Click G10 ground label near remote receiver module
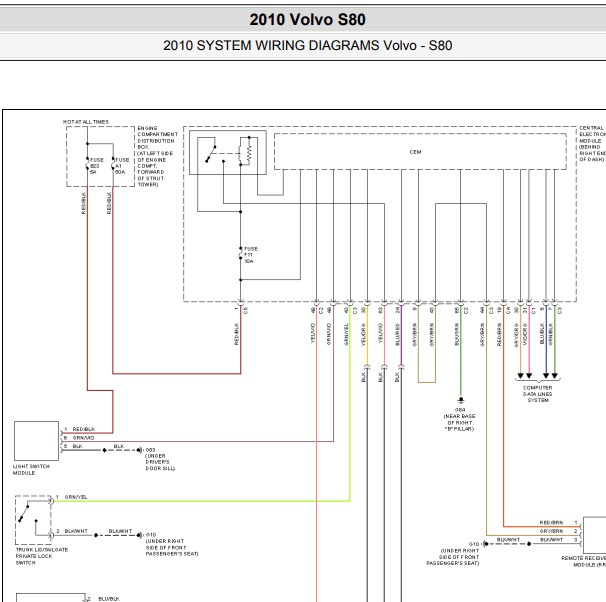 point(453,554)
